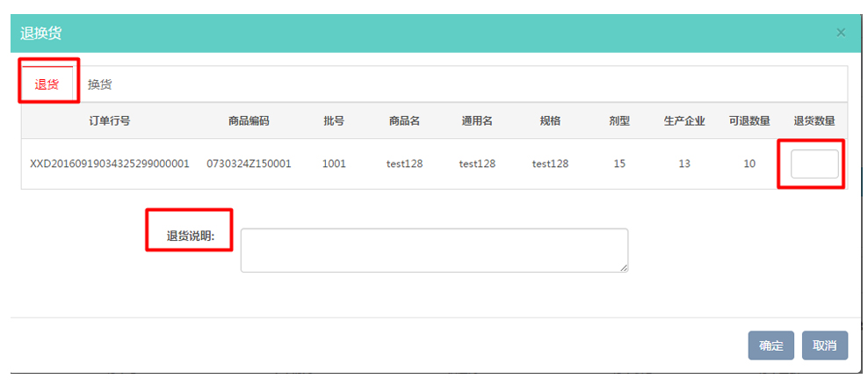868x386 pixels.
Task: Click the 退换货 dialog title
Action: tap(41, 33)
